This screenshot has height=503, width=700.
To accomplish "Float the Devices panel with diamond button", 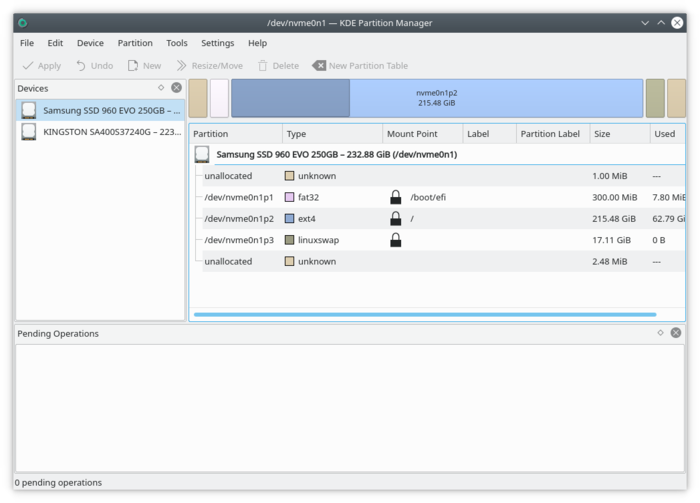I will 161,88.
